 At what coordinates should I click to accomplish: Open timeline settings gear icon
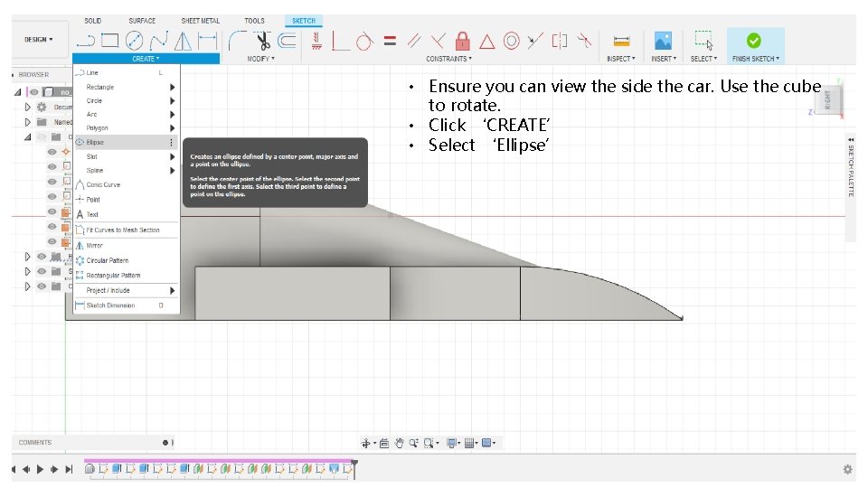pyautogui.click(x=847, y=469)
